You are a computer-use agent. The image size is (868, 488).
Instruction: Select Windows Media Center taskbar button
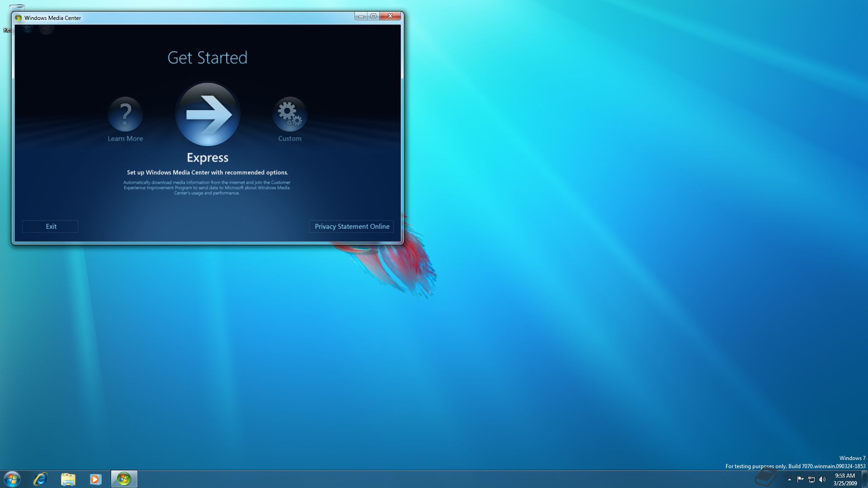pos(124,479)
